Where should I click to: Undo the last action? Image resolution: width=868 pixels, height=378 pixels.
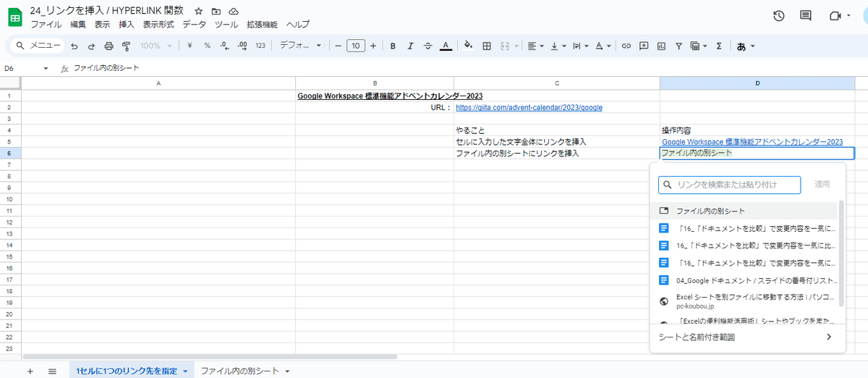pos(74,46)
